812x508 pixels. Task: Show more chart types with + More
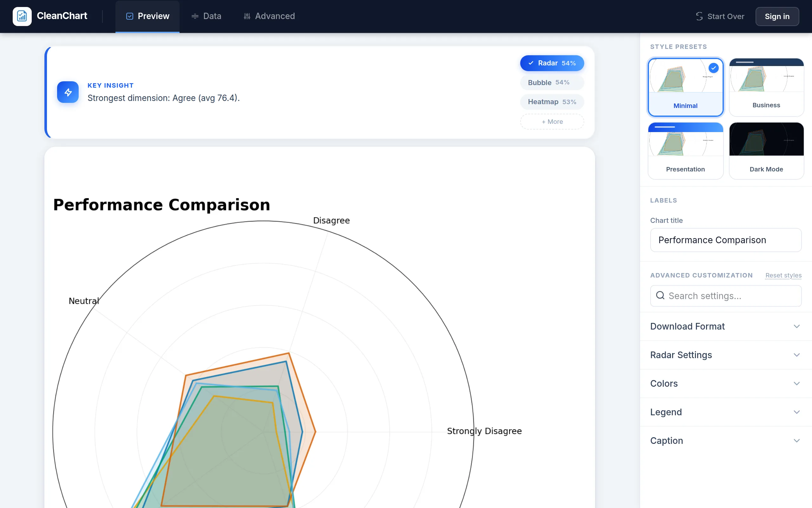click(x=552, y=122)
